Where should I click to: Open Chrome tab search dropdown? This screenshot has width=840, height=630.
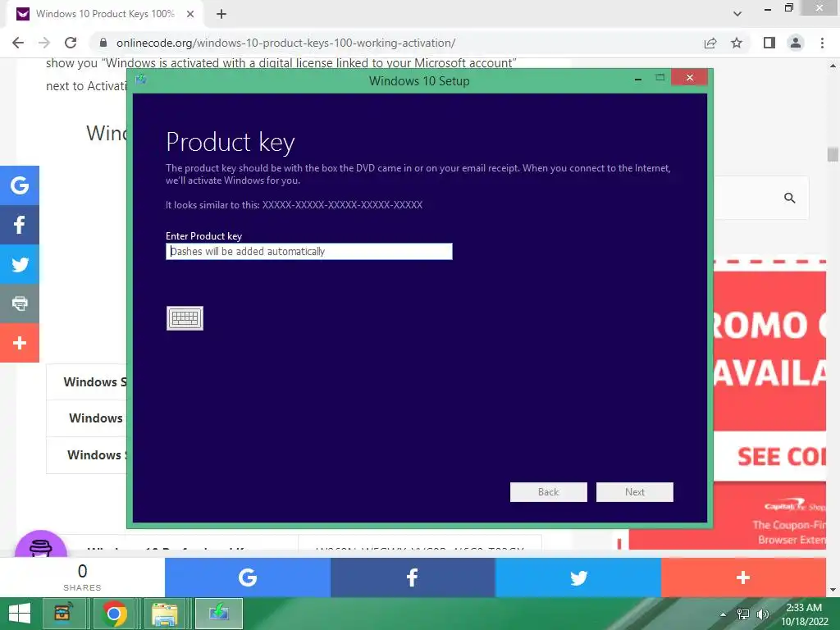point(737,14)
